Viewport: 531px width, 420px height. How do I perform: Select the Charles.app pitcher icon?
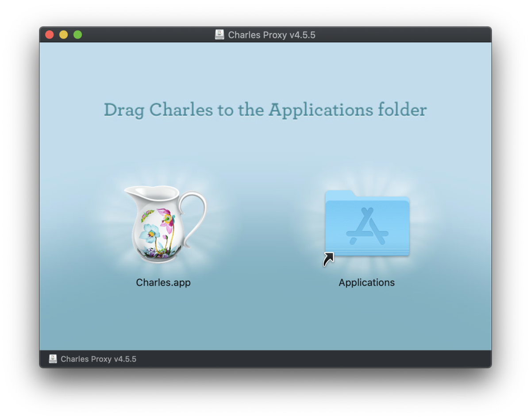click(x=165, y=225)
